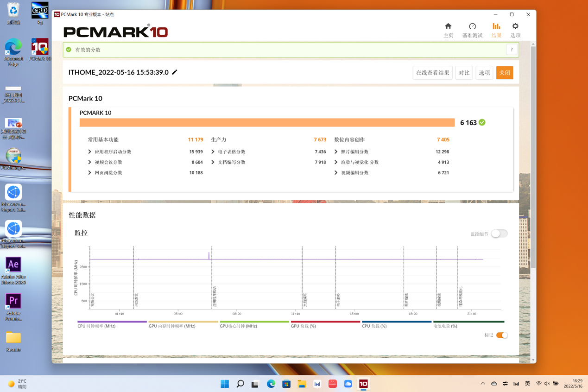Toggle the 监控细节 switch
Image resolution: width=588 pixels, height=392 pixels.
499,234
